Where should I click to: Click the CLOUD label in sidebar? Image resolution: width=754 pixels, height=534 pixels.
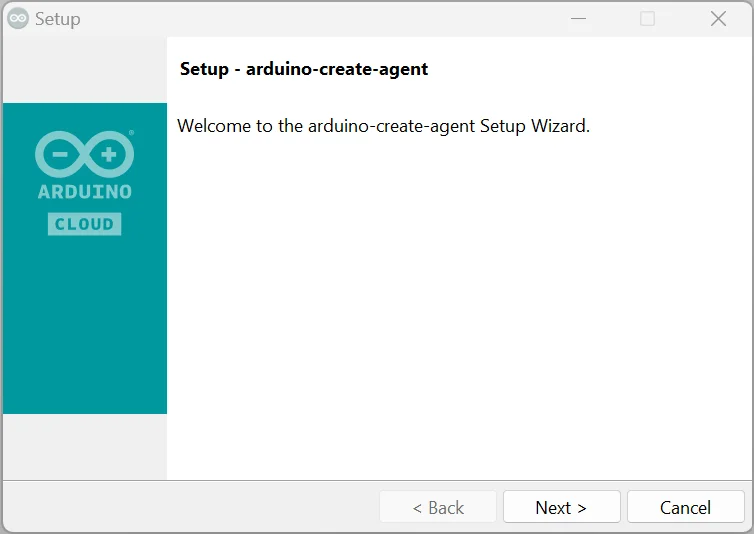pos(85,224)
